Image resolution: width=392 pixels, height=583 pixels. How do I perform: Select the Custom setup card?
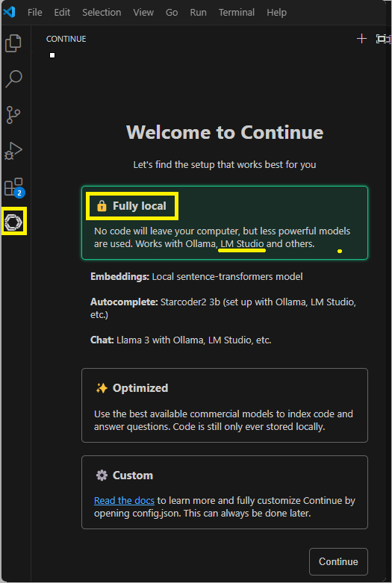[225, 492]
